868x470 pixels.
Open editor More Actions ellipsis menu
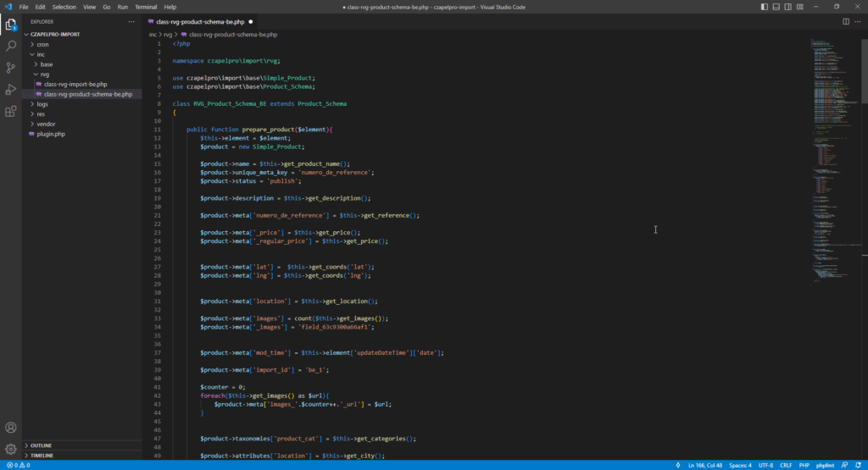pos(858,21)
